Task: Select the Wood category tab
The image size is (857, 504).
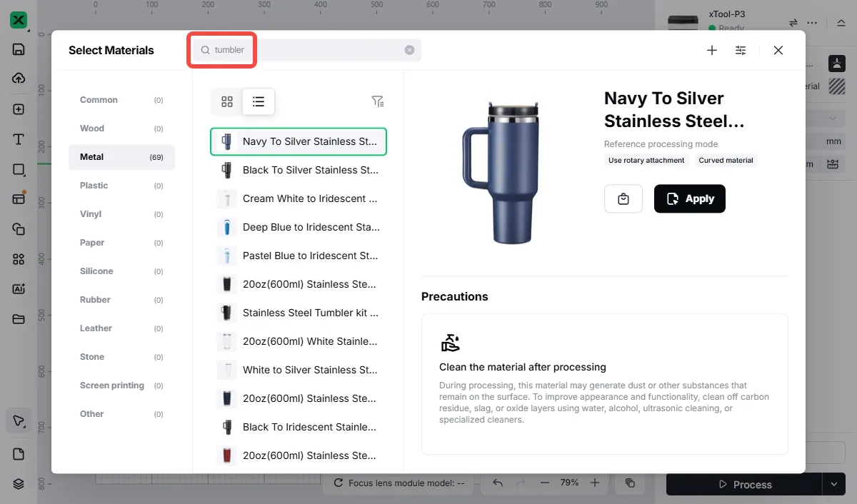Action: [121, 128]
